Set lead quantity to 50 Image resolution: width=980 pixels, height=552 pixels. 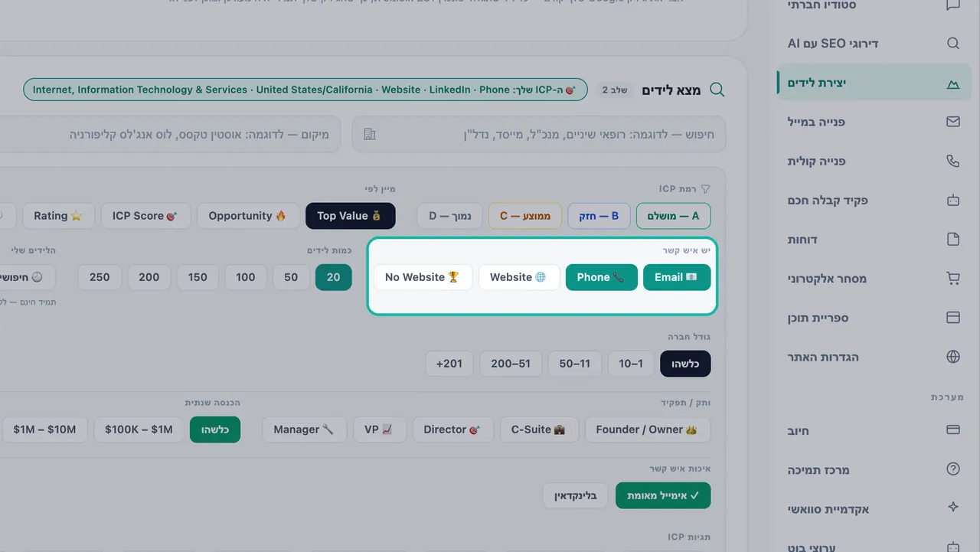tap(291, 277)
